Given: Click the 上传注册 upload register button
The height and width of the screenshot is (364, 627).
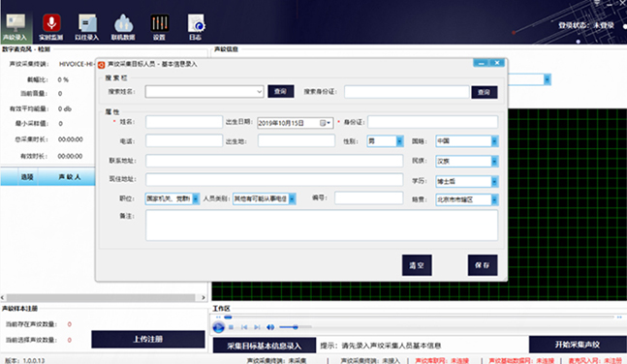Looking at the screenshot, I should point(148,339).
